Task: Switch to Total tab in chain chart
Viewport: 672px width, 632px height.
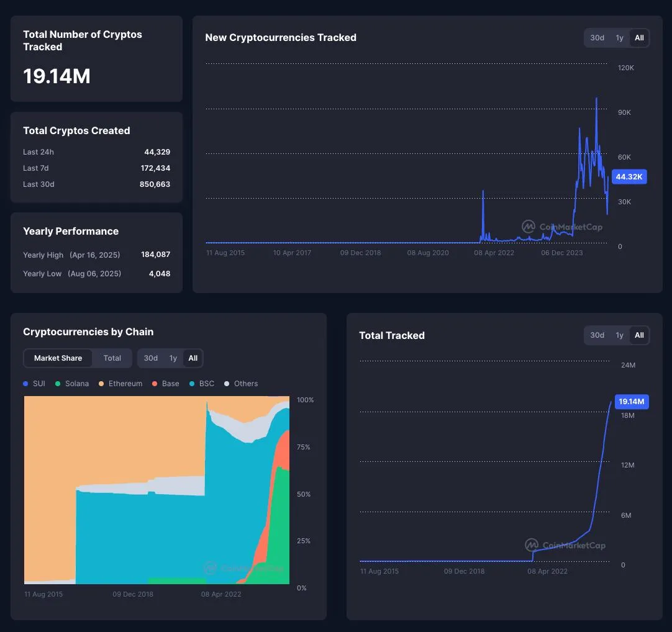Action: [112, 358]
